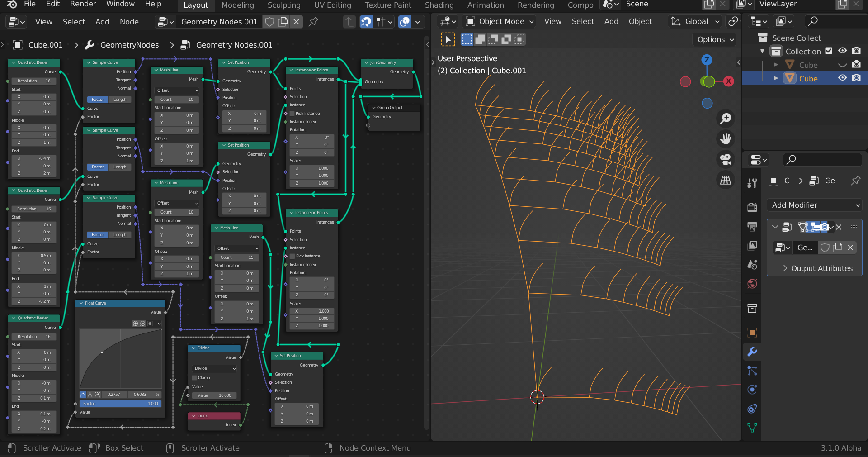
Task: Open Tool properties tab in properties editor
Action: [752, 183]
